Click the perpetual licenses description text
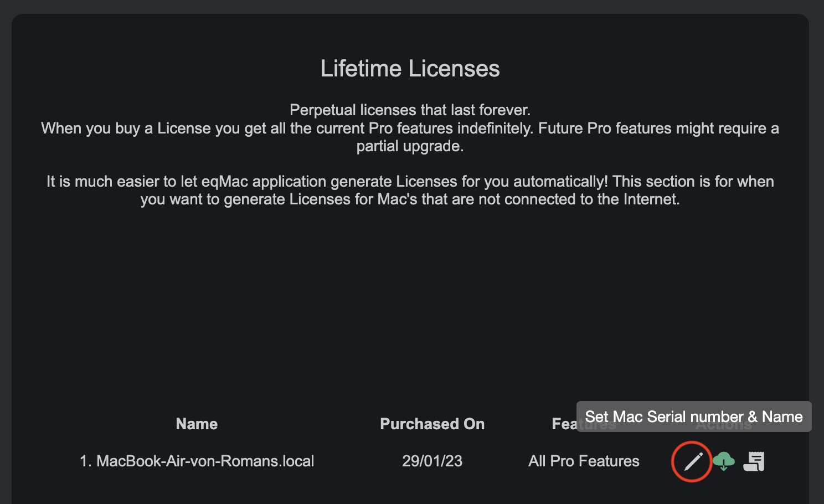824x504 pixels. [x=410, y=127]
